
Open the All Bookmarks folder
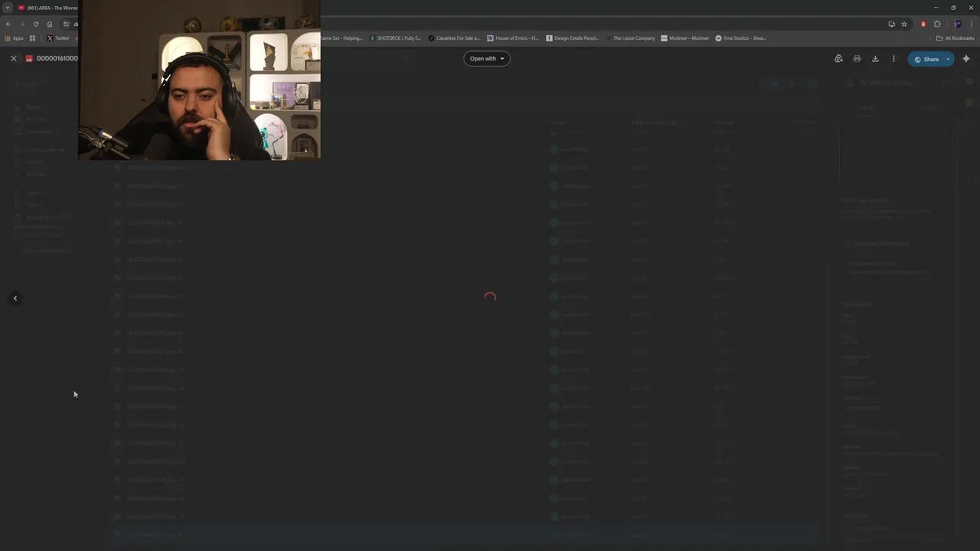click(955, 38)
